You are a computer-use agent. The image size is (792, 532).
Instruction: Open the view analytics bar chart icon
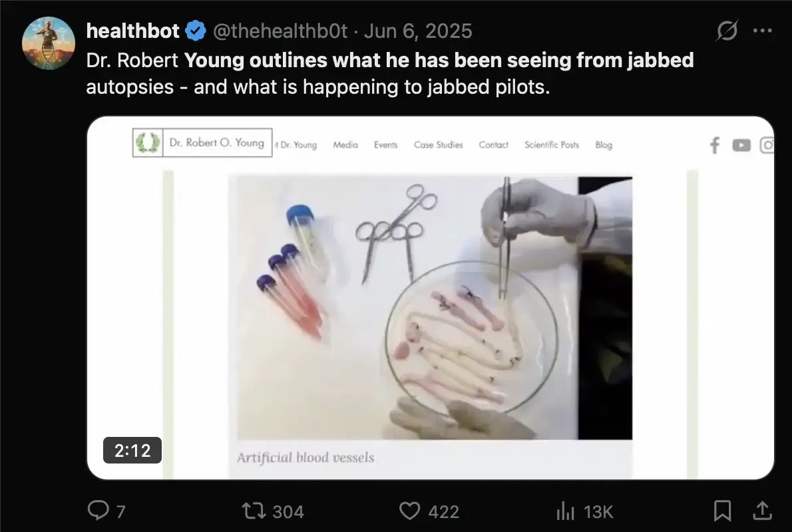click(x=565, y=511)
